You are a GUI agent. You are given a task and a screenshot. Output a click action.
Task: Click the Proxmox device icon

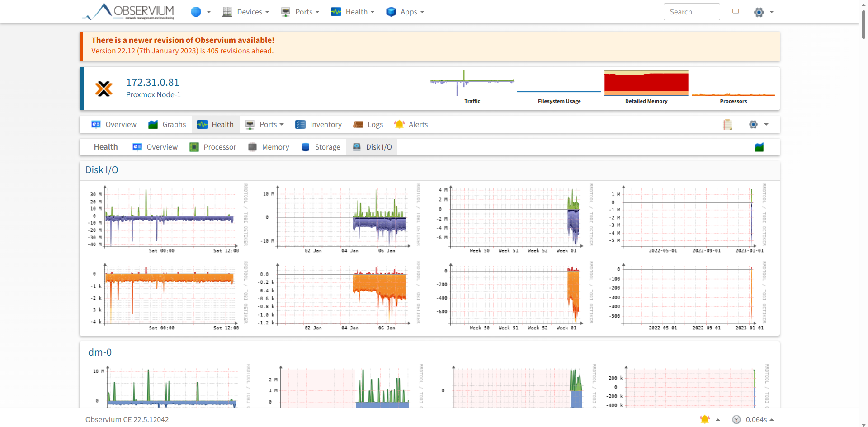point(104,89)
